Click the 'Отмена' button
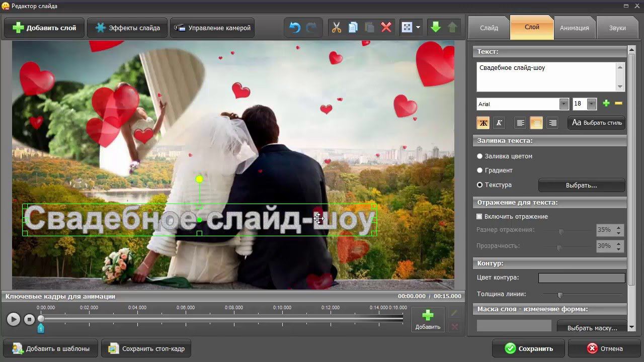This screenshot has width=644, height=362. pyautogui.click(x=604, y=348)
